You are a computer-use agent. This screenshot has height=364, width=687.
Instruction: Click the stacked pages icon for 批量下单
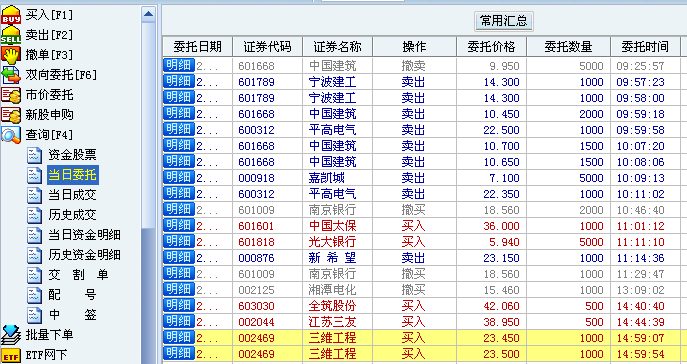[x=11, y=335]
